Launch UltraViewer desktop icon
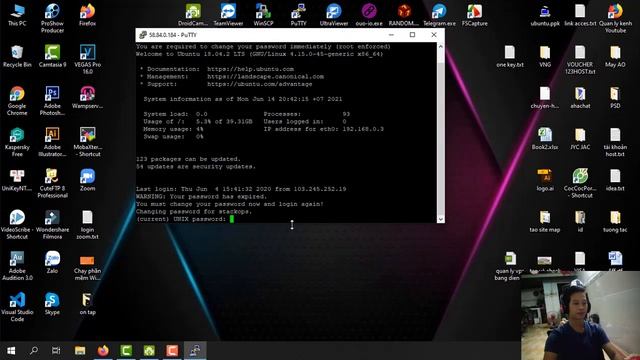This screenshot has height=360, width=640. 333,15
